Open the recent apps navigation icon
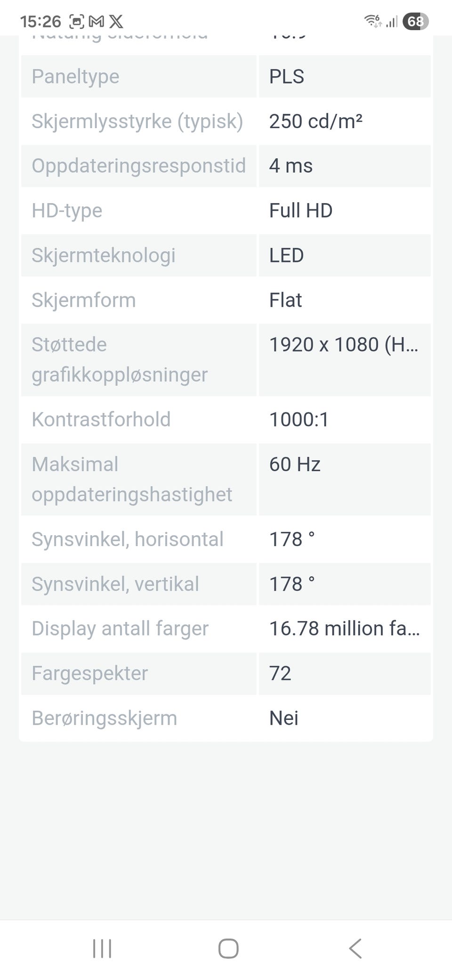 pyautogui.click(x=102, y=948)
